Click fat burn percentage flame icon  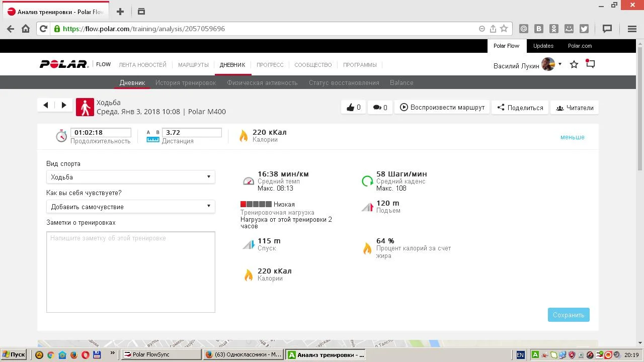point(367,248)
